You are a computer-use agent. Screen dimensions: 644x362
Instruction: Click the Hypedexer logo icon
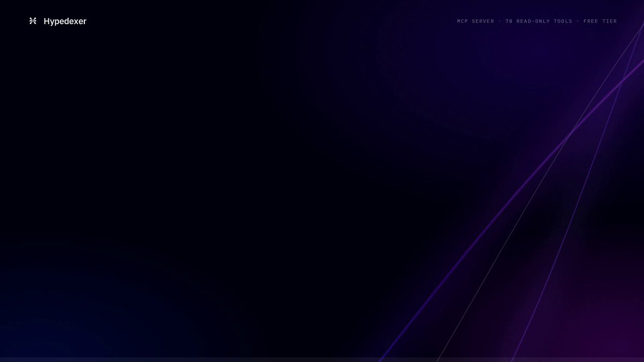[33, 21]
